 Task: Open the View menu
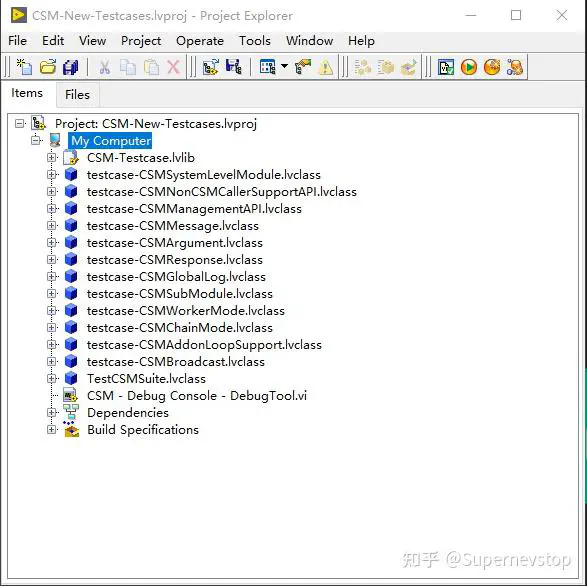pos(92,40)
